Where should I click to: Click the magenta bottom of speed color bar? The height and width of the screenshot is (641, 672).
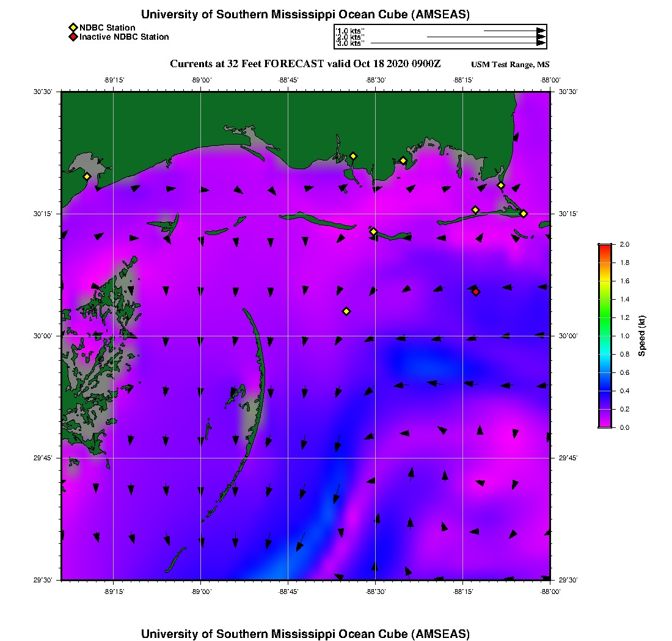pyautogui.click(x=605, y=423)
